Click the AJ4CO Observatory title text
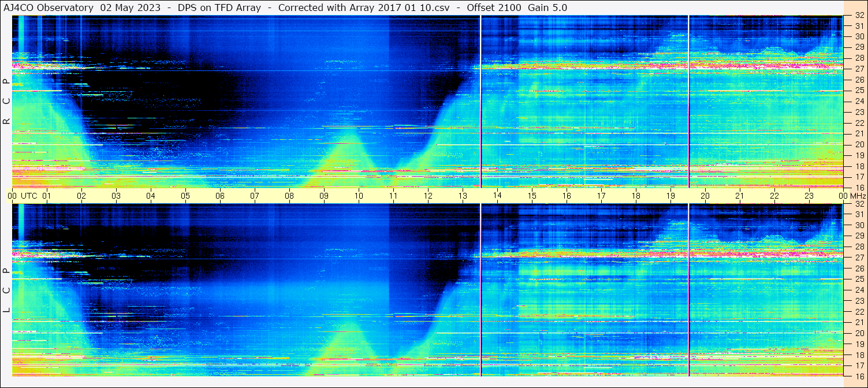 coord(49,8)
